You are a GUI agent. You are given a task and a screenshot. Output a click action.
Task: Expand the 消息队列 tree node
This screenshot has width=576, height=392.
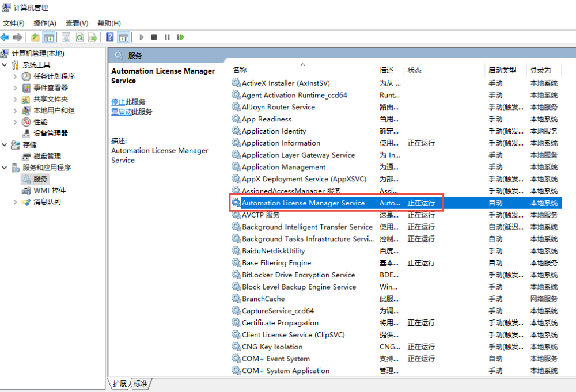pos(16,202)
